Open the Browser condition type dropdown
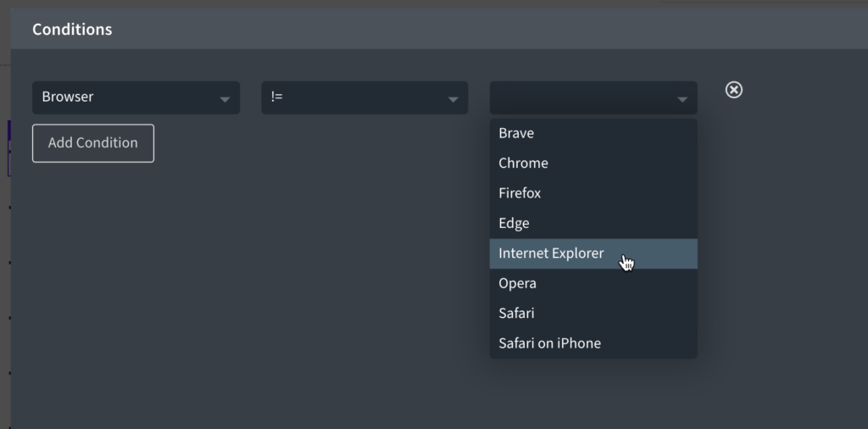Viewport: 868px width, 429px height. click(x=136, y=98)
